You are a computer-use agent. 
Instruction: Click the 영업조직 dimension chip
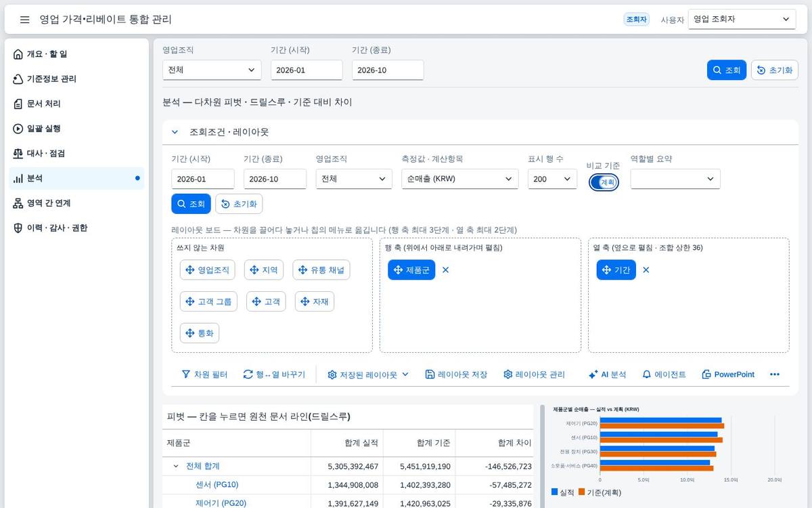pyautogui.click(x=207, y=270)
